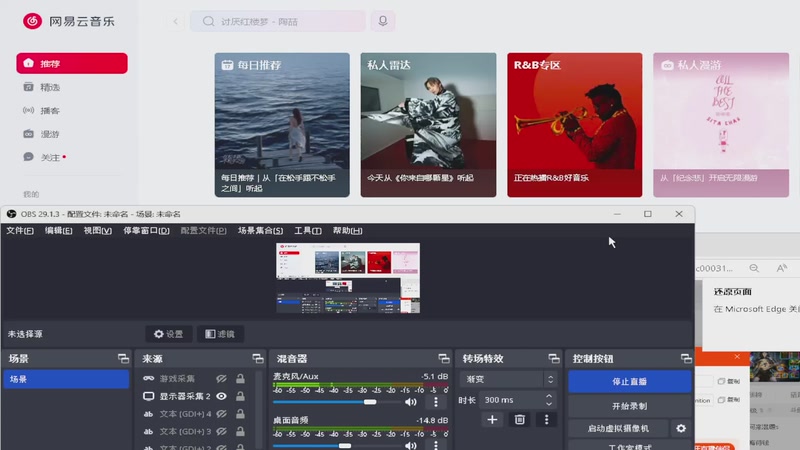Toggle lock on 显示器采集 2 source

click(x=240, y=396)
